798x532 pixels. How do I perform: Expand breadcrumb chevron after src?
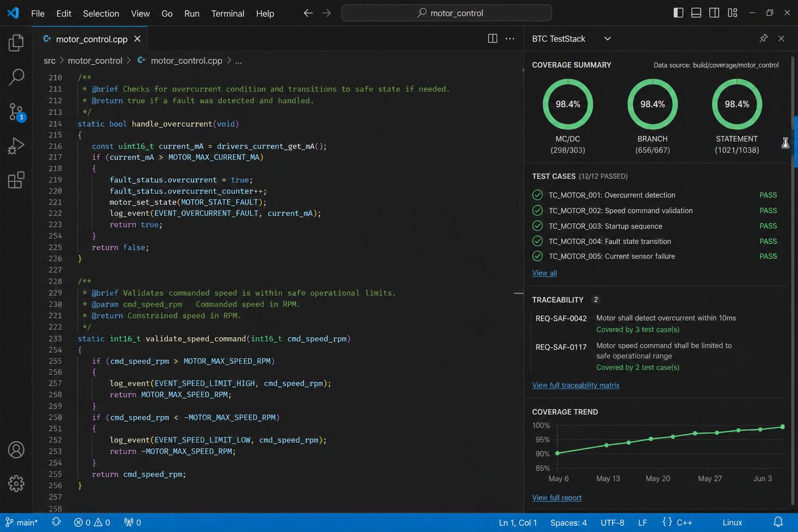[62, 61]
